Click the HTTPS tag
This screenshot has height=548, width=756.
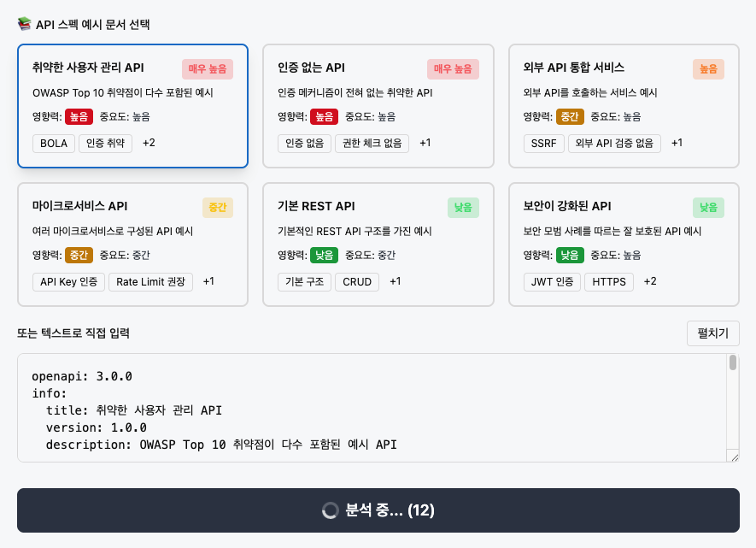point(609,281)
